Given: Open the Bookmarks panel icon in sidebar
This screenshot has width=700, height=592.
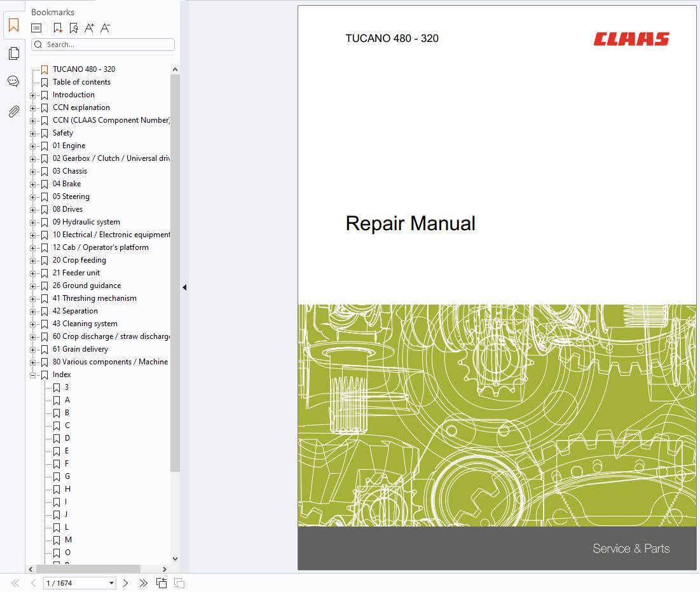Looking at the screenshot, I should pyautogui.click(x=14, y=26).
